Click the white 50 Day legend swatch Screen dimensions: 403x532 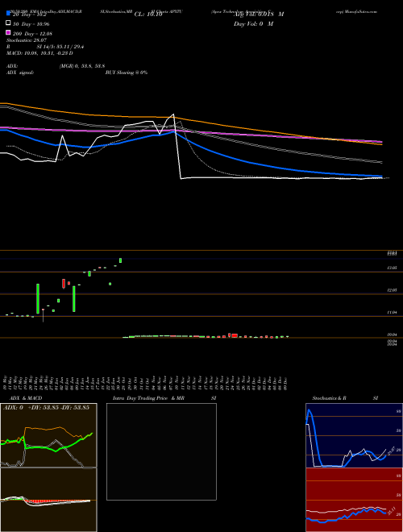coord(8,23)
